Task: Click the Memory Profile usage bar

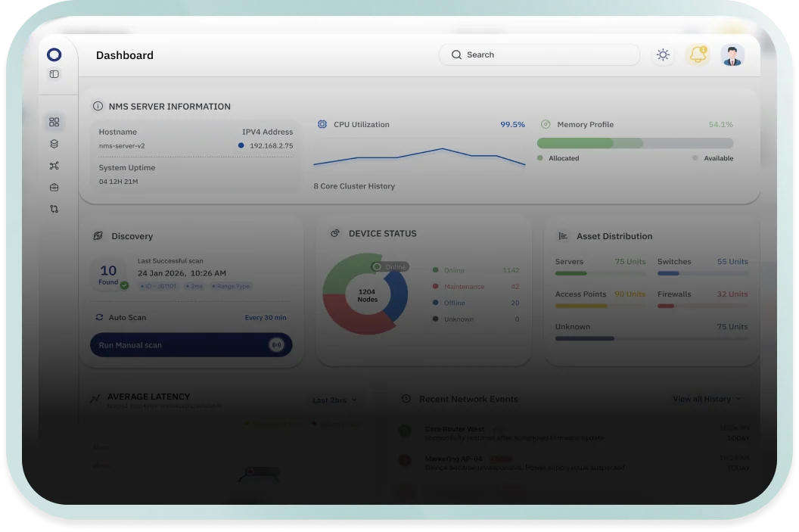Action: [635, 143]
